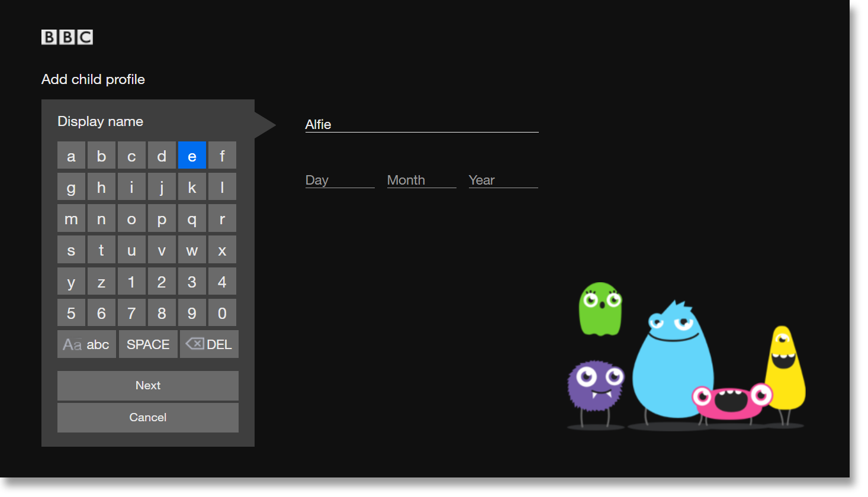Select the Day input field
Image resolution: width=868 pixels, height=497 pixels.
click(x=339, y=180)
